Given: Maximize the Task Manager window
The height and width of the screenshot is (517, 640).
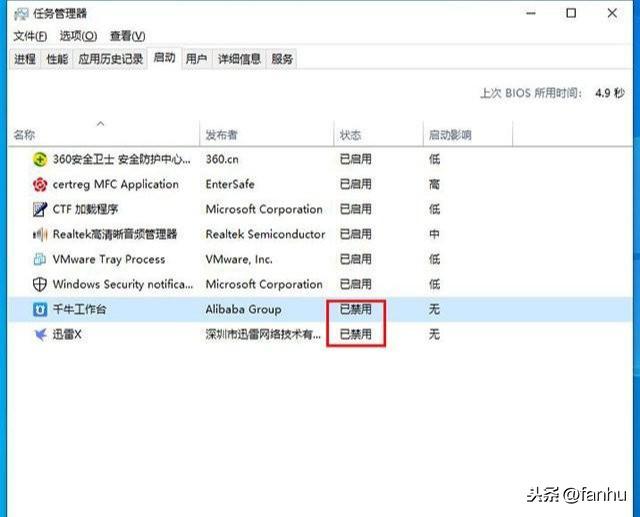Looking at the screenshot, I should coord(571,13).
